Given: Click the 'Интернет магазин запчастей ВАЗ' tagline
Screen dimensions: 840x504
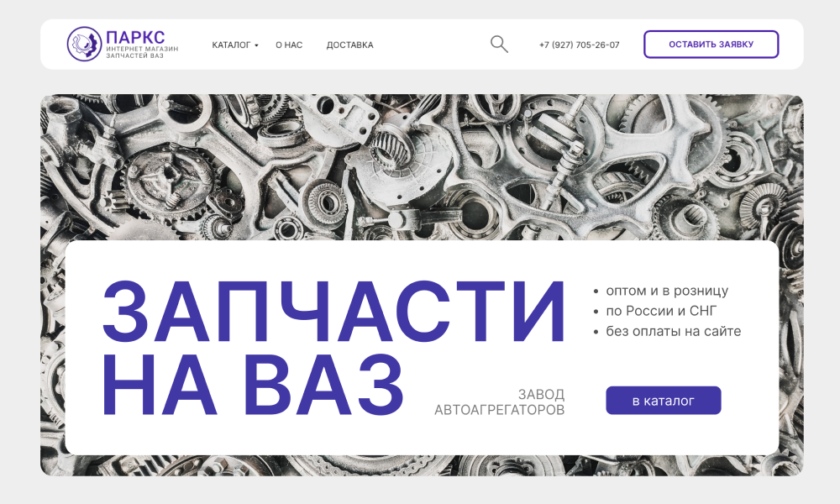Looking at the screenshot, I should 141,52.
